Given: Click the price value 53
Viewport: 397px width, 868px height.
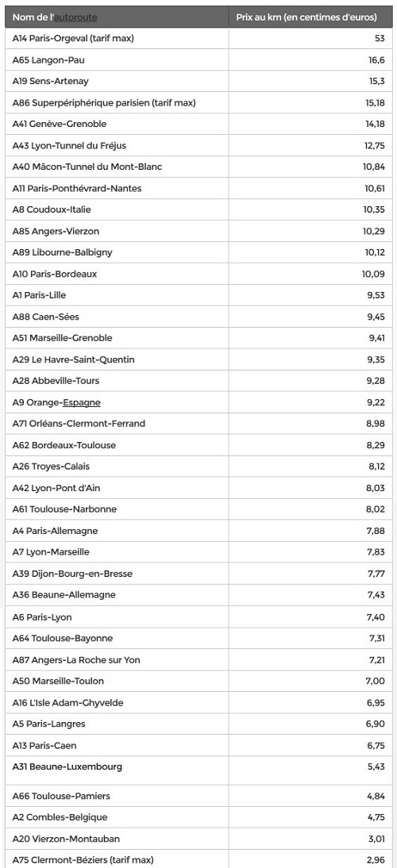Looking at the screenshot, I should pos(380,38).
